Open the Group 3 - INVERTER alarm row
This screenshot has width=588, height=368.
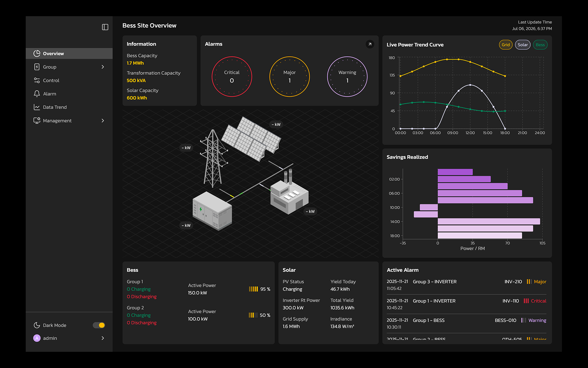466,285
